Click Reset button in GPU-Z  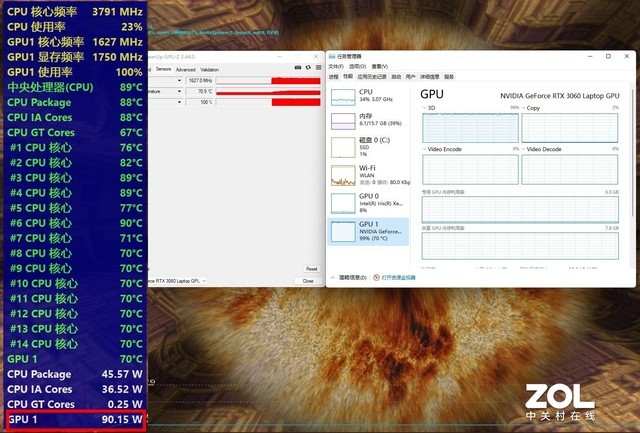[x=311, y=269]
